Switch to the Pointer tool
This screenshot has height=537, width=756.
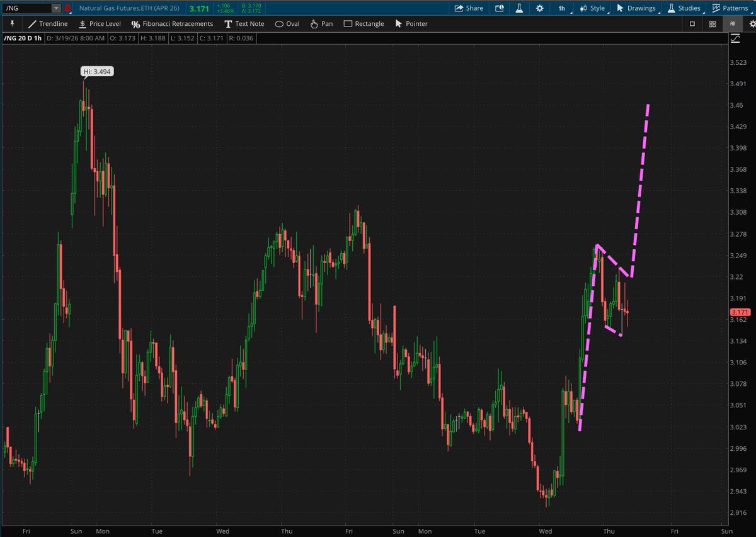[x=411, y=23]
